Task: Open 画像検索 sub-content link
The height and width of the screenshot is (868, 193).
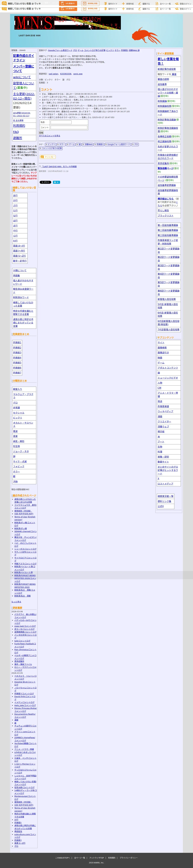Action: (x=162, y=348)
